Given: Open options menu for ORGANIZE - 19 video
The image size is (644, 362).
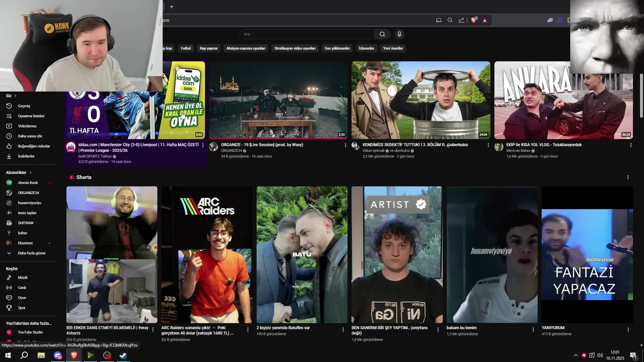Looking at the screenshot, I should (346, 145).
